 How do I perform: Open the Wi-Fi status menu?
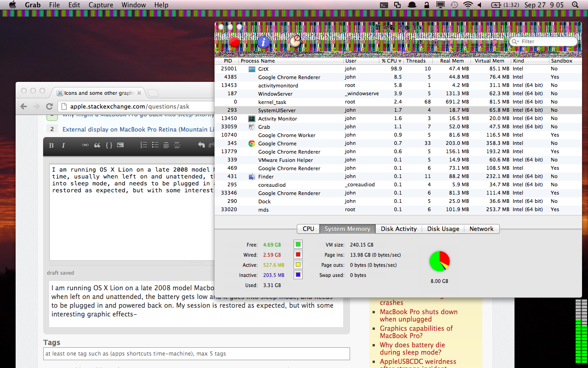pos(468,5)
